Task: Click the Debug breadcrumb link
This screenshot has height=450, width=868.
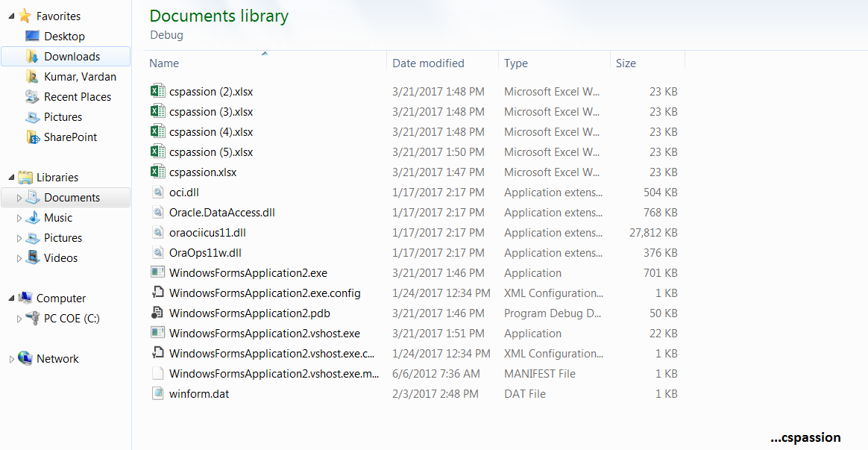Action: [166, 34]
